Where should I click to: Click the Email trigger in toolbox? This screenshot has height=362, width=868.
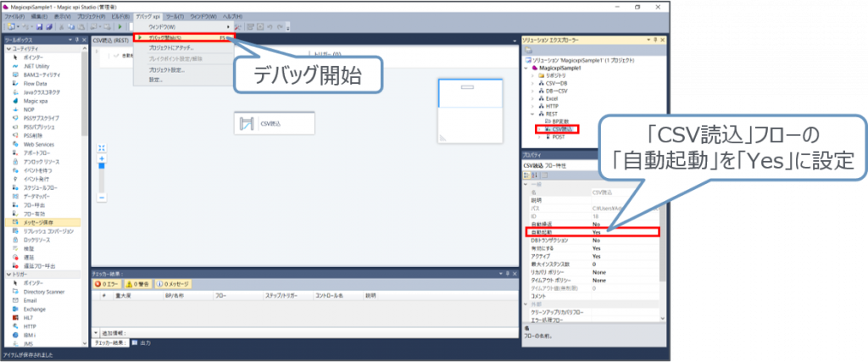(31, 300)
